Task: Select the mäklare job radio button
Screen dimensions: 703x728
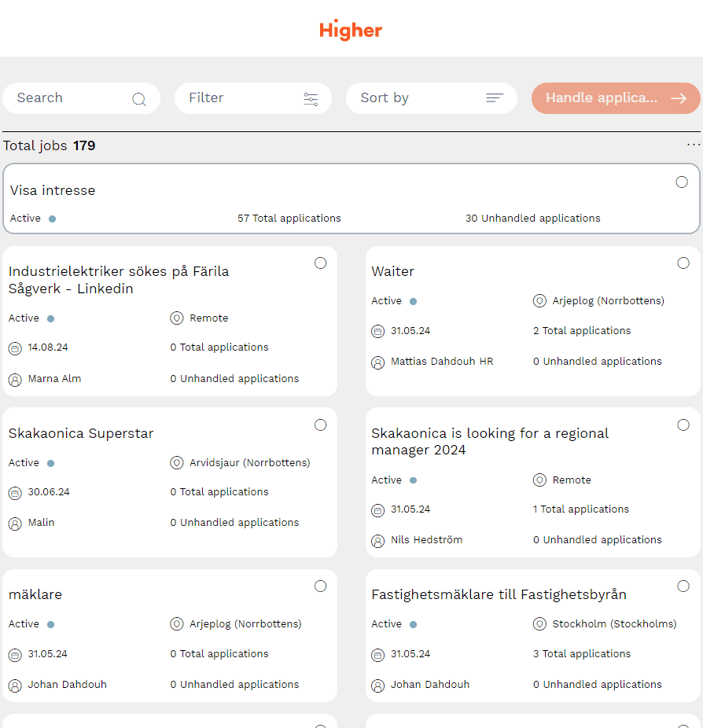Action: tap(320, 586)
